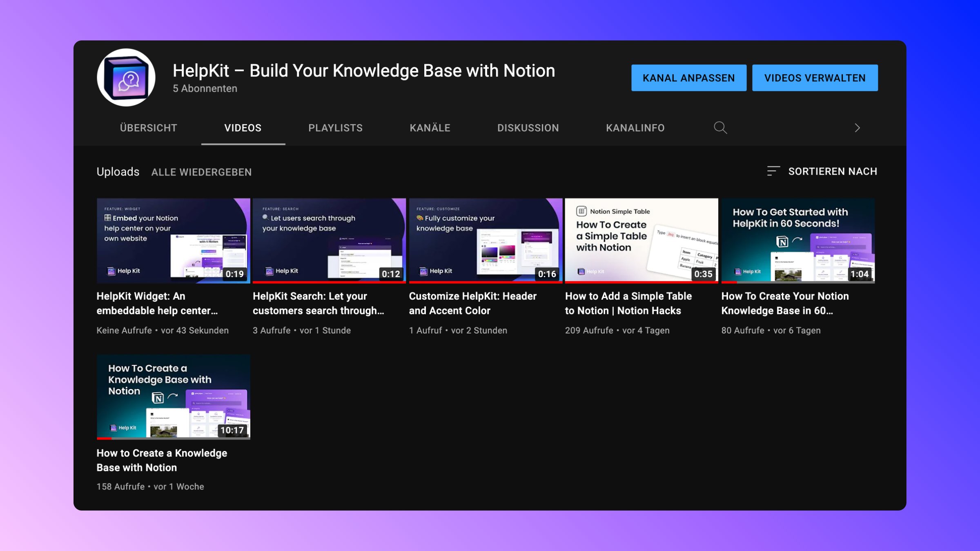Click the Uploads section heading

pyautogui.click(x=118, y=172)
